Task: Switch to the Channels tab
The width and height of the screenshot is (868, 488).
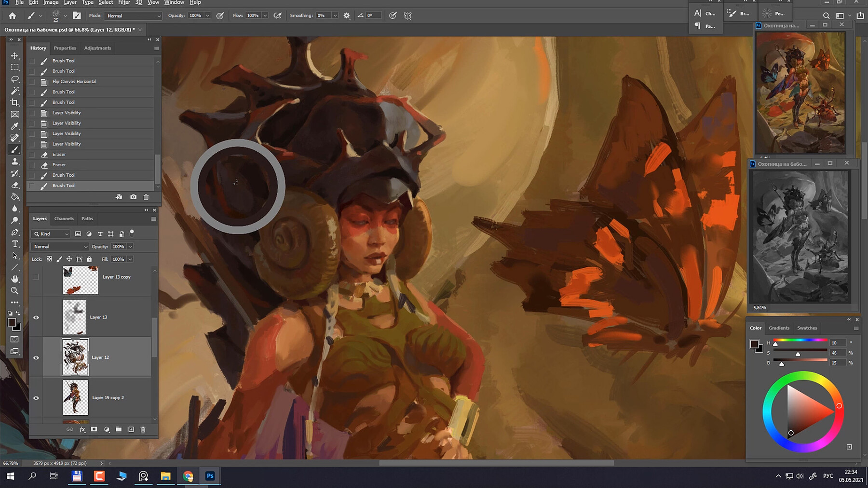Action: tap(64, 219)
